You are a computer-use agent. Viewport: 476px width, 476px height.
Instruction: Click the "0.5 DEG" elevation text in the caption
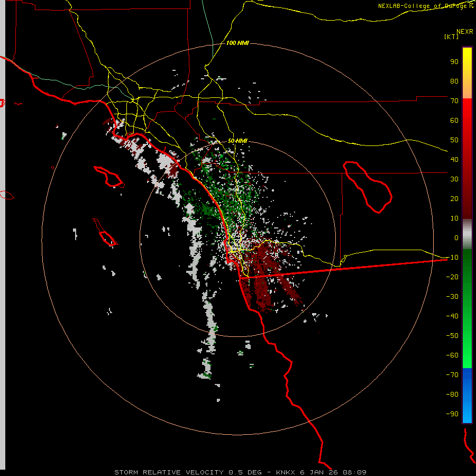tap(245, 472)
